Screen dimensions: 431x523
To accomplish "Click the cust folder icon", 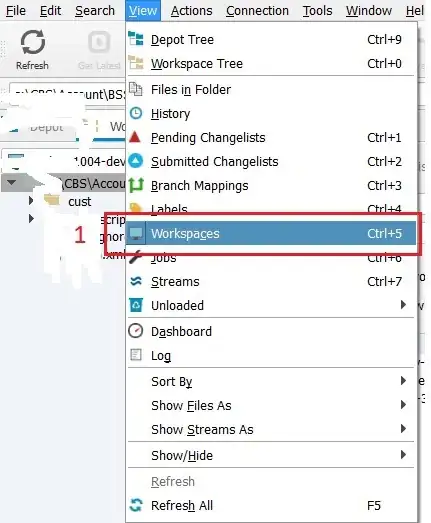I will pyautogui.click(x=52, y=200).
